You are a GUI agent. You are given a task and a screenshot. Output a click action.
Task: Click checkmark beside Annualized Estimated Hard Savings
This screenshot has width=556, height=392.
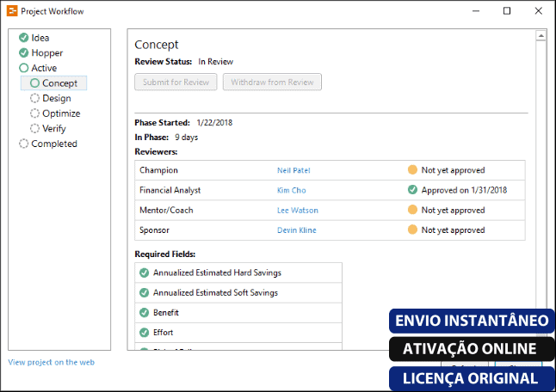[144, 273]
